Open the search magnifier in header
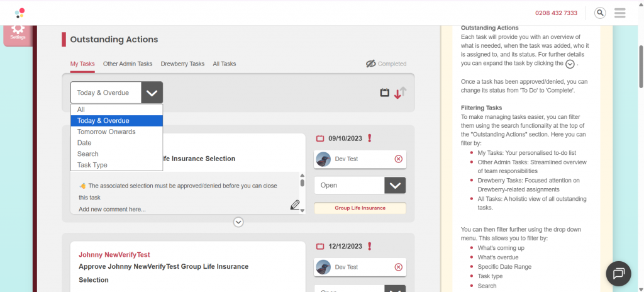644x292 pixels. [x=600, y=13]
